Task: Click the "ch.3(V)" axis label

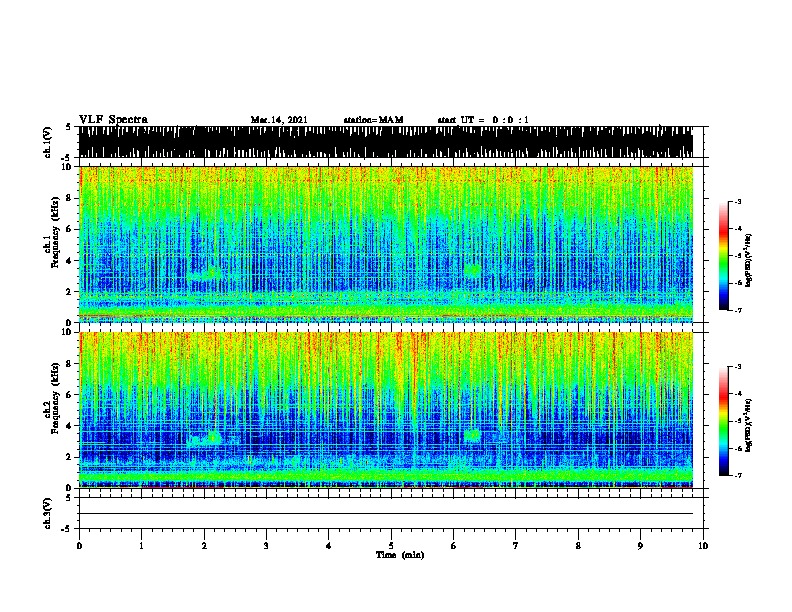Action: pos(48,513)
